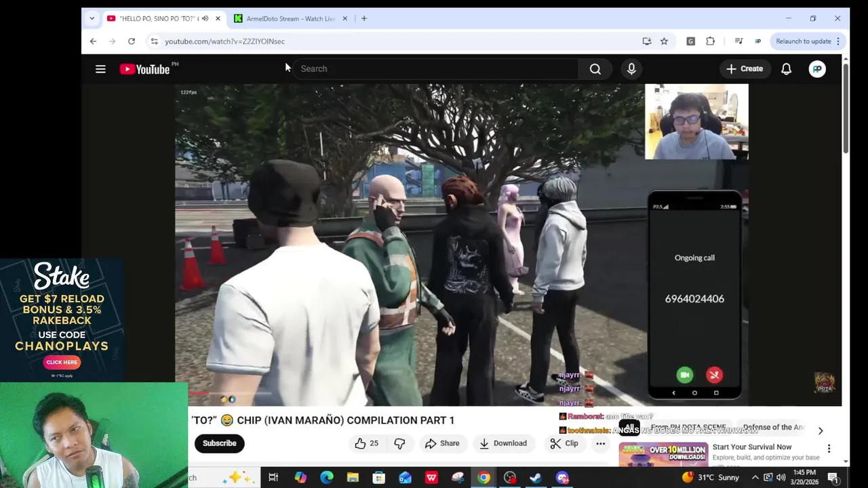Screen dimensions: 868x488
Task: Focus the YouTube search field
Action: (x=434, y=68)
